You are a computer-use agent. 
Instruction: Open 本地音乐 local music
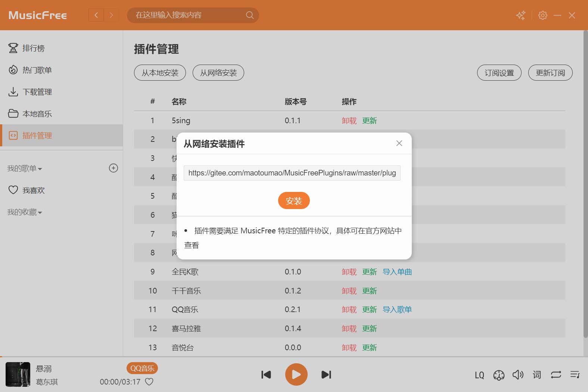[61, 113]
